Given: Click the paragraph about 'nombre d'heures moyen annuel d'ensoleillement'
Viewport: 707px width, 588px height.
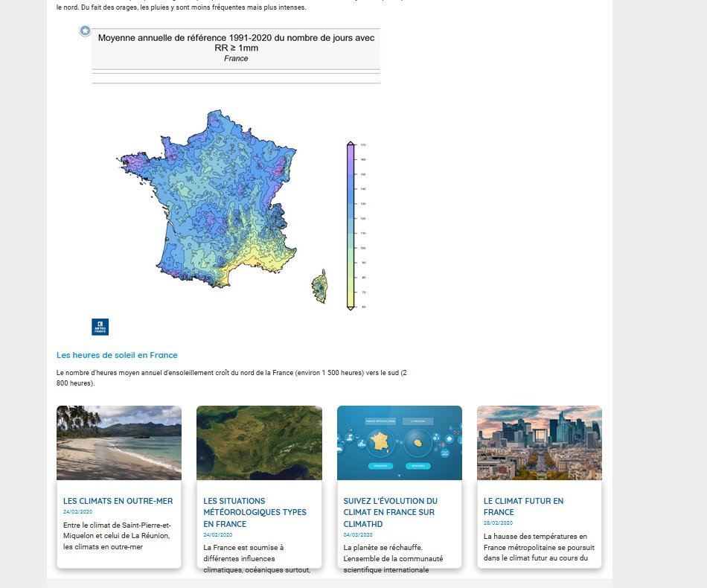Looking at the screenshot, I should pyautogui.click(x=231, y=378).
